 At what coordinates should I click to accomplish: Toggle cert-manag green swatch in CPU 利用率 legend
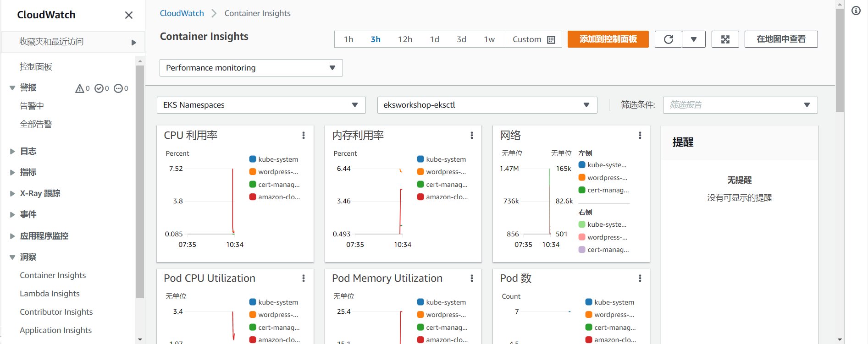[x=253, y=184]
